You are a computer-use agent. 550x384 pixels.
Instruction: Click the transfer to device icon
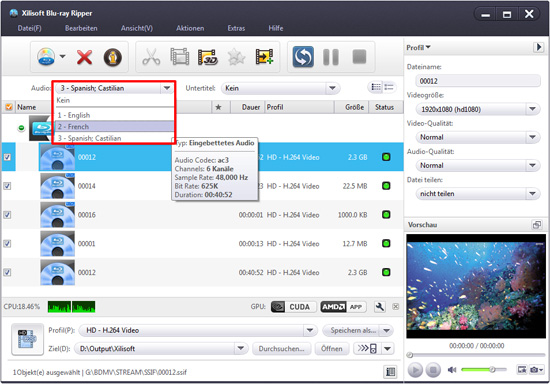[367, 349]
